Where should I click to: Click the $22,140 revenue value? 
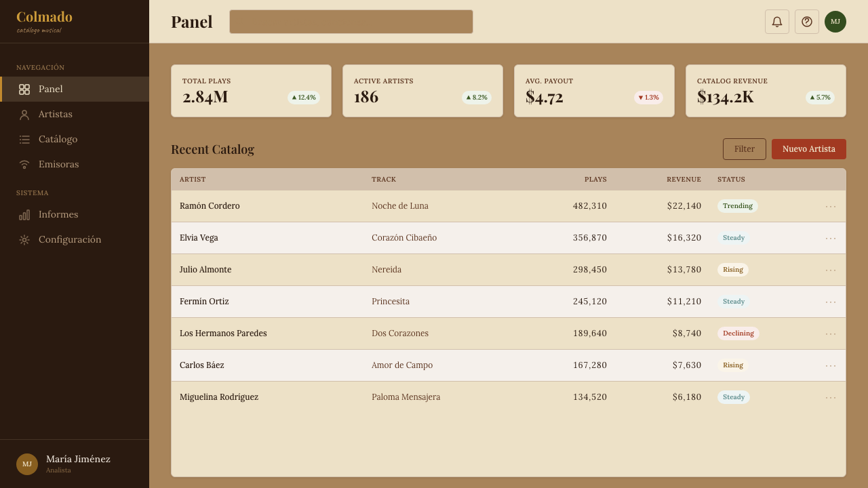(x=684, y=206)
